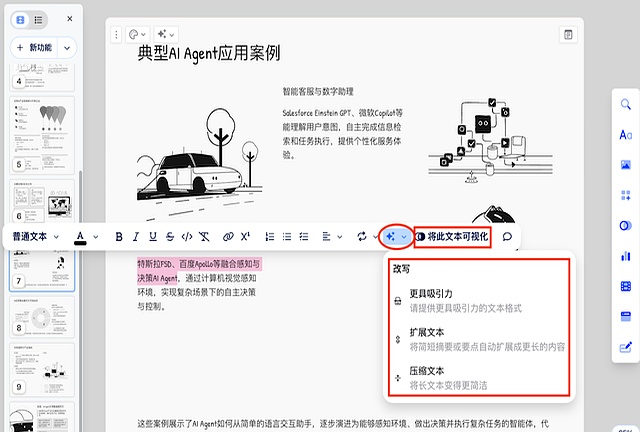Toggle underline formatting
This screenshot has height=432, width=640.
(x=153, y=237)
